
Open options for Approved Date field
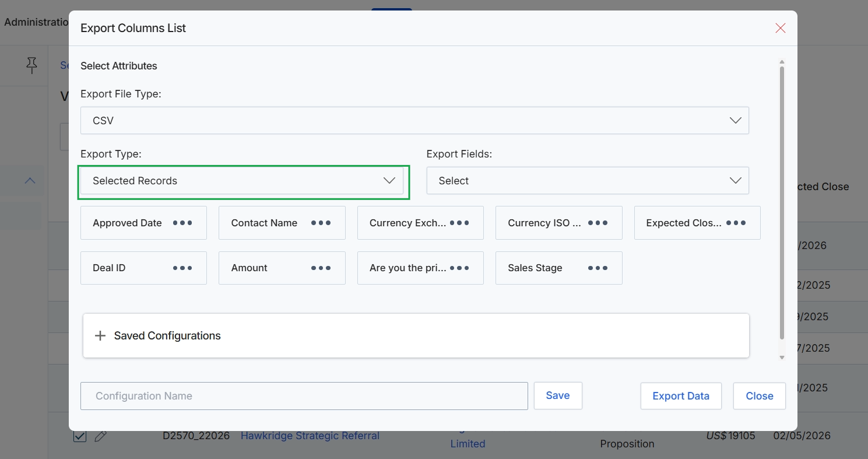click(182, 223)
